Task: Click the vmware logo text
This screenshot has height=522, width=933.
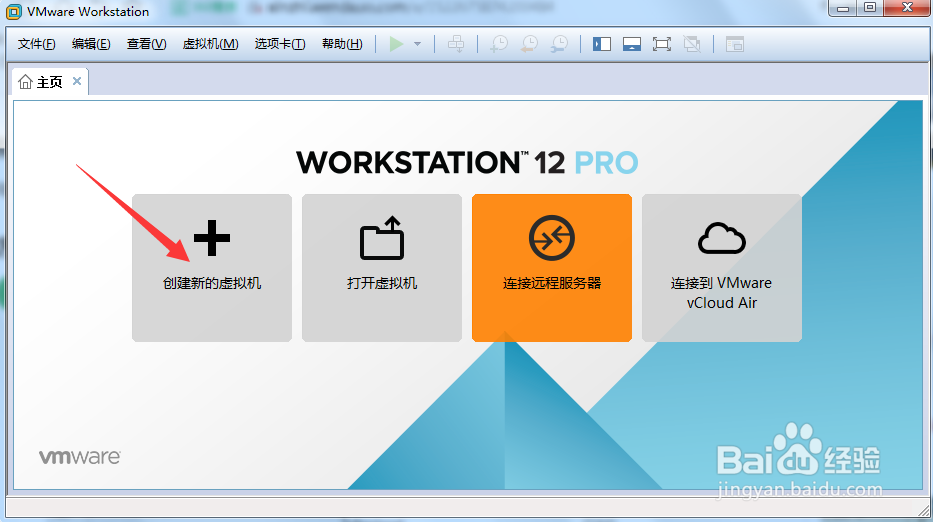Action: [80, 457]
